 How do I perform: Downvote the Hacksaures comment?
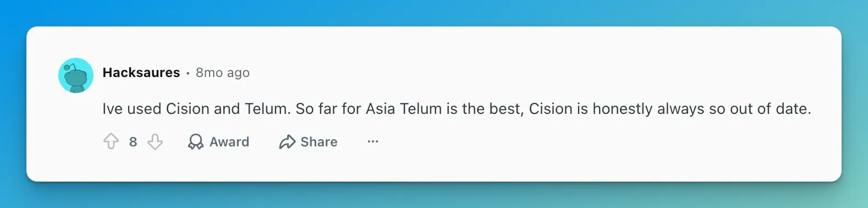tap(155, 141)
